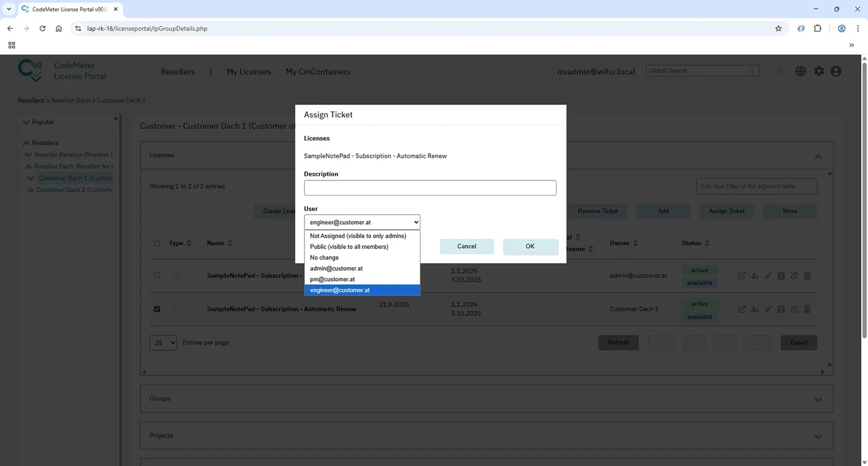This screenshot has width=868, height=466.
Task: Tick the first license row checkbox
Action: pos(157,276)
